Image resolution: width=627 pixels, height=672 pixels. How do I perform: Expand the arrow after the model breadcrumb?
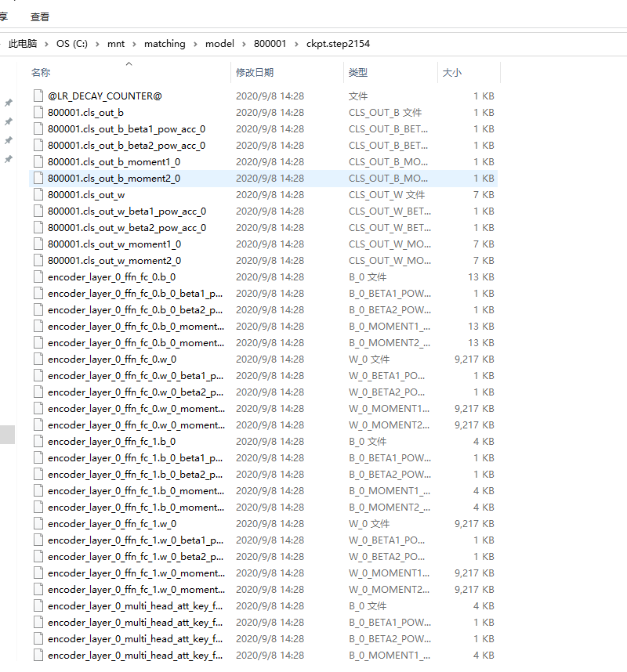[242, 44]
